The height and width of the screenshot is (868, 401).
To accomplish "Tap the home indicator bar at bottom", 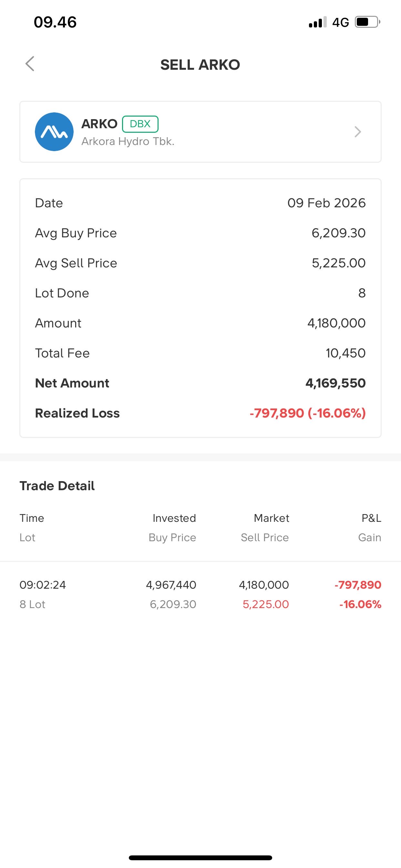I will (x=200, y=858).
